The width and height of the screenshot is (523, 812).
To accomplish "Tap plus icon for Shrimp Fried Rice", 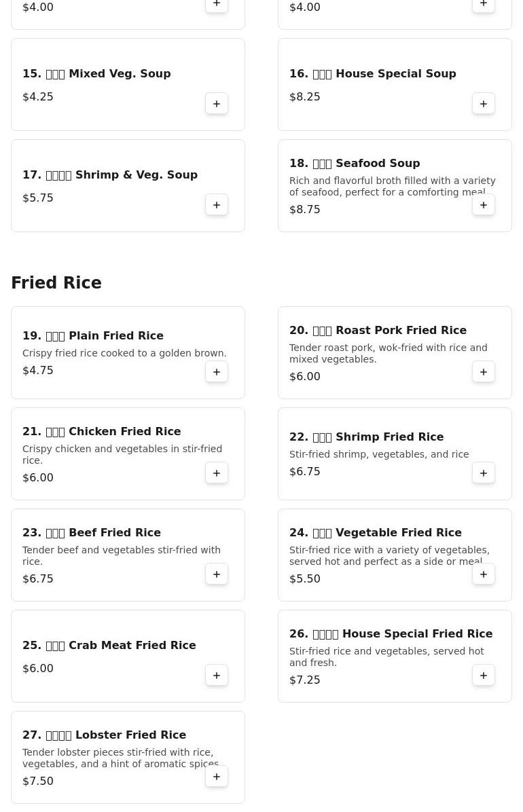I will [x=484, y=473].
